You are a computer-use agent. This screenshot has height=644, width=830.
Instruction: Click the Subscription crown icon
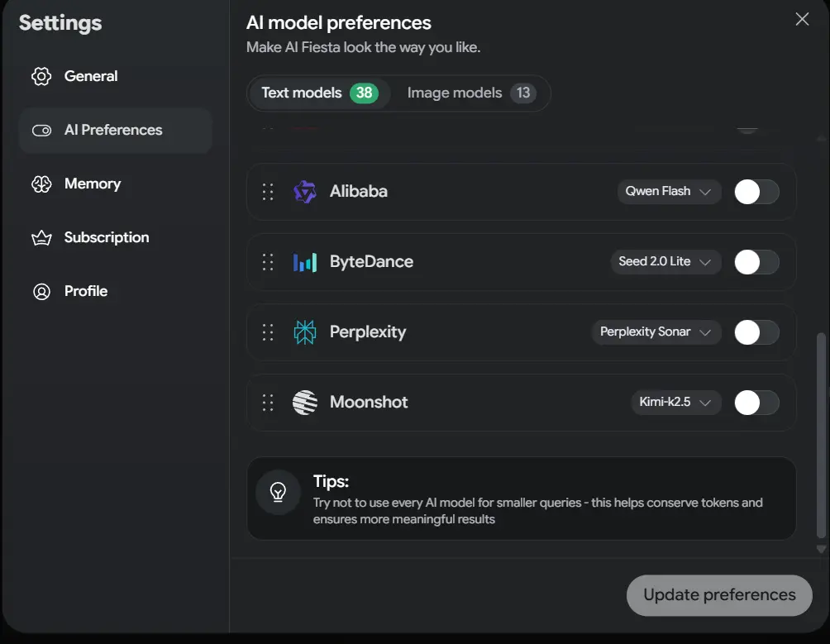[x=41, y=237]
